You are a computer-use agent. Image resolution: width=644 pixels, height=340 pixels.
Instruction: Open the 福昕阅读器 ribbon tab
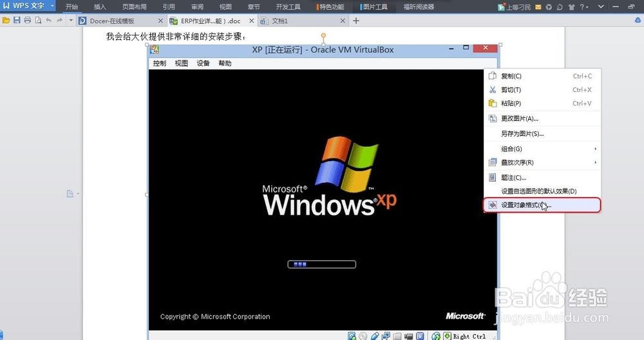coord(419,6)
